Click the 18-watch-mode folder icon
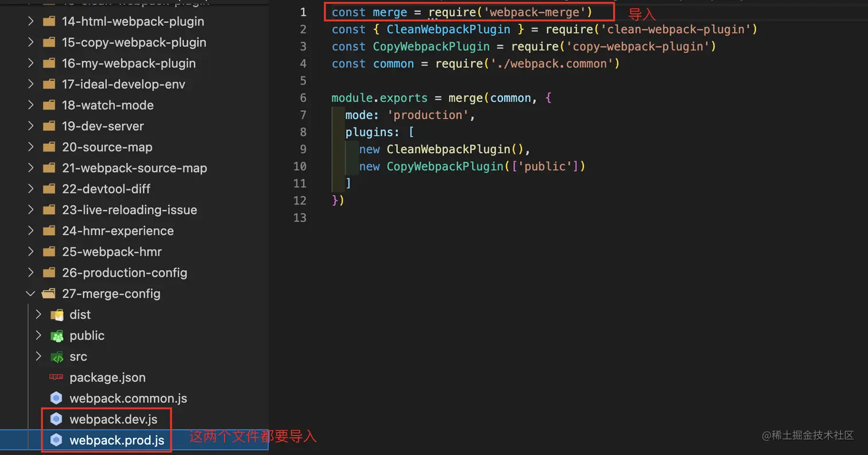Image resolution: width=868 pixels, height=455 pixels. pos(49,106)
